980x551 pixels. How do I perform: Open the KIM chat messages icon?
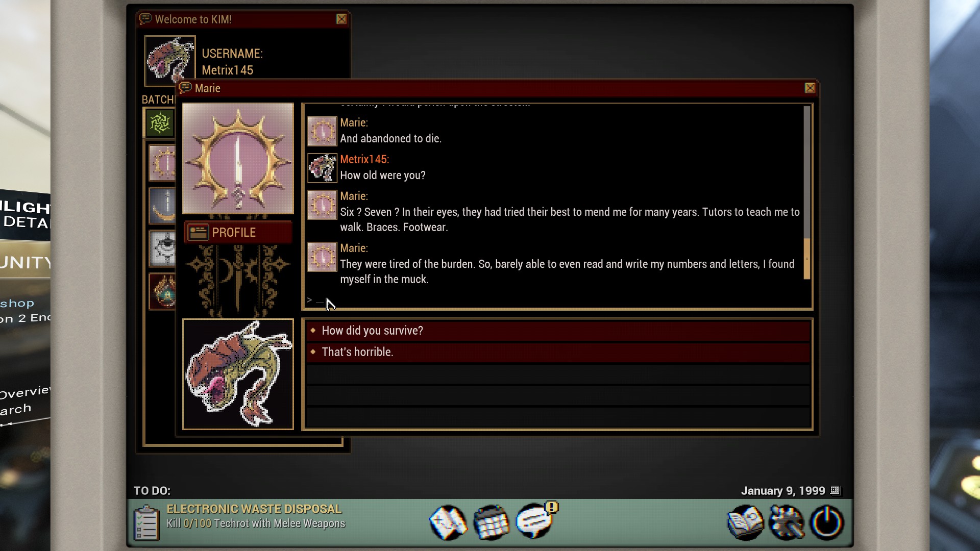(x=536, y=520)
